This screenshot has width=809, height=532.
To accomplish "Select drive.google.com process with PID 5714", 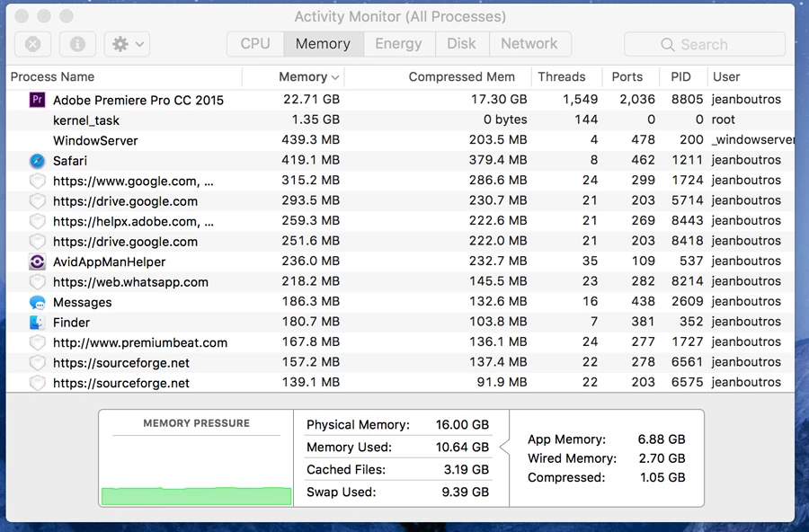I will [400, 200].
